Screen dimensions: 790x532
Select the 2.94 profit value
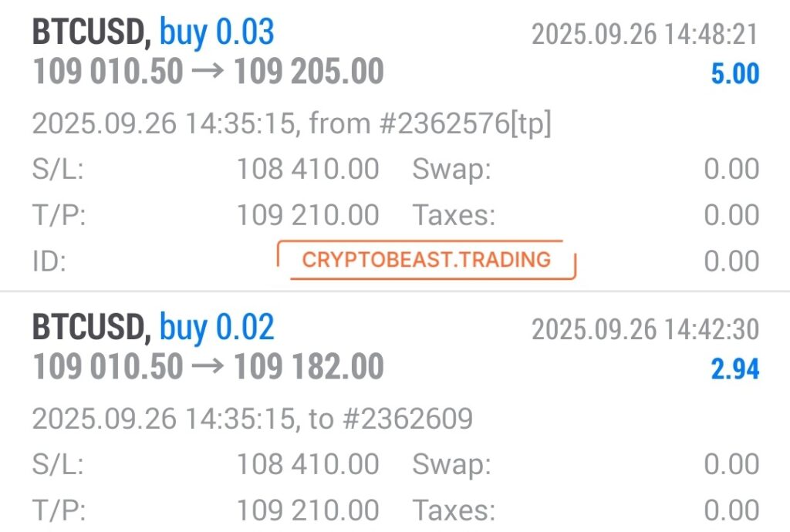tap(735, 369)
